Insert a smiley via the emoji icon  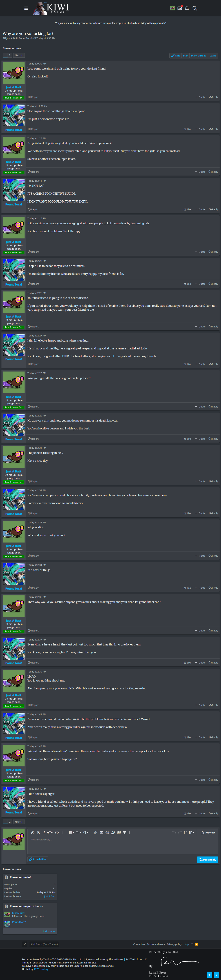point(107,832)
